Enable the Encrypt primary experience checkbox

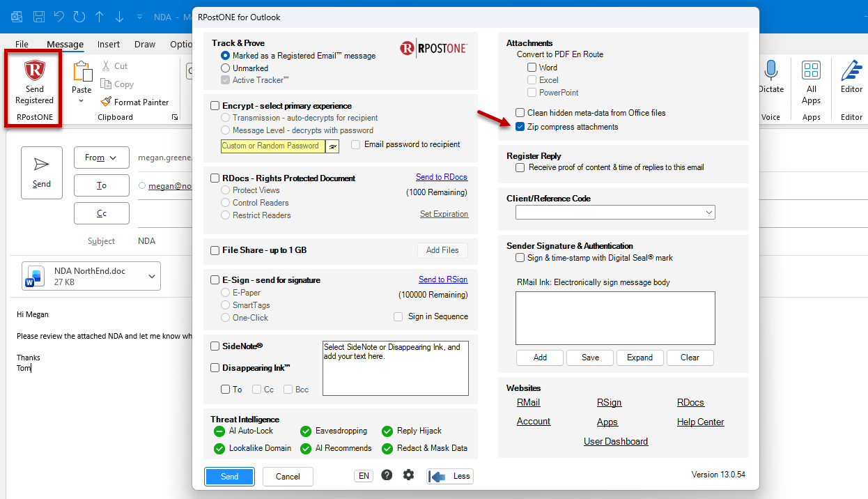[215, 106]
